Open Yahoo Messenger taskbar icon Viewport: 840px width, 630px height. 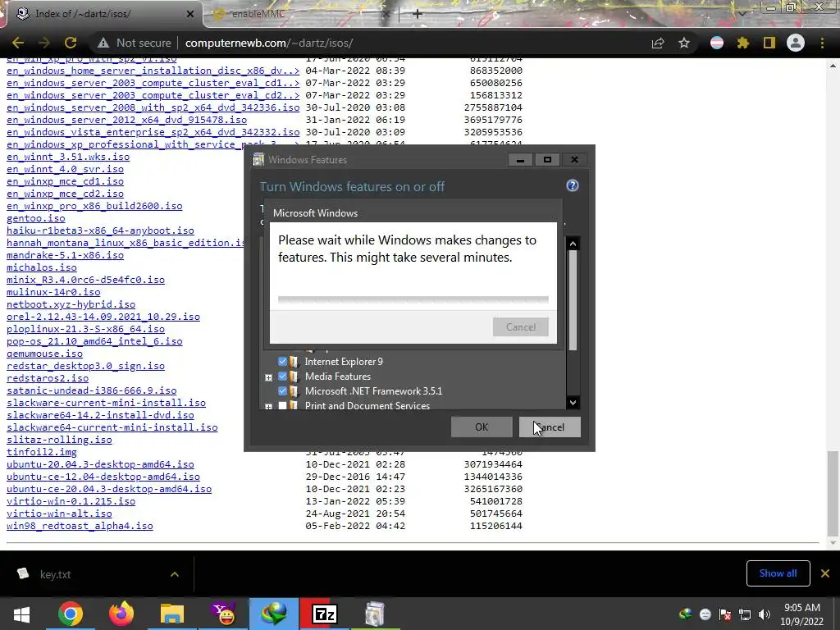223,614
